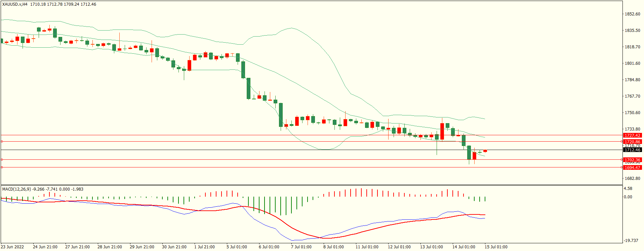The width and height of the screenshot is (644, 251).
Task: Click the 1852.60 price scale value
Action: (x=632, y=14)
